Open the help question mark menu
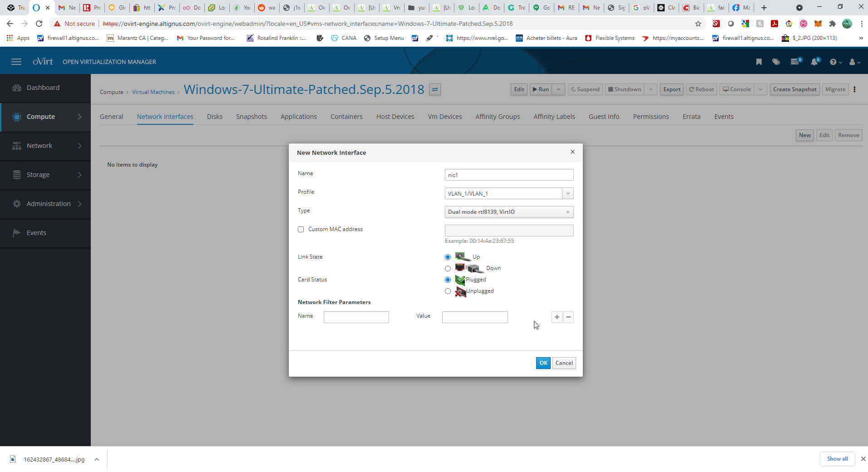Viewport: 868px width, 472px height. click(x=834, y=62)
